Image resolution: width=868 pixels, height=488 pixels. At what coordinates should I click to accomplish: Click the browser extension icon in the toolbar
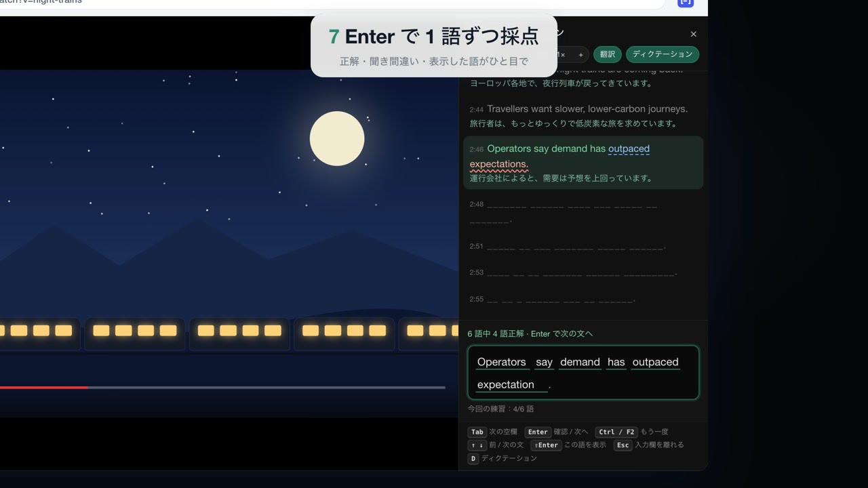686,2
